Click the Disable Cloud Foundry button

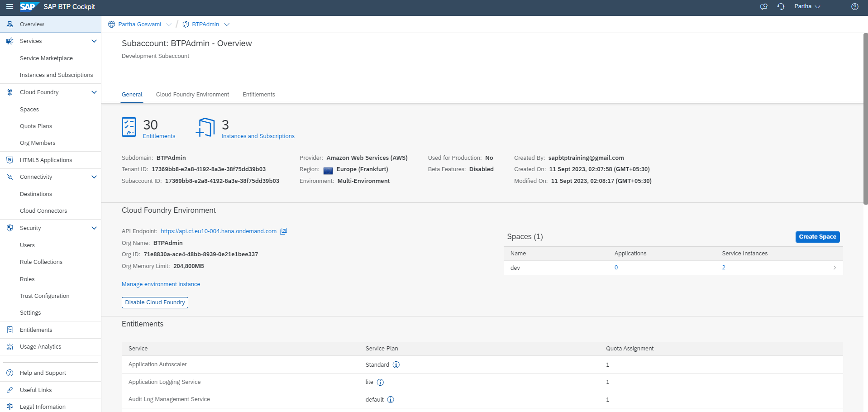click(x=155, y=302)
